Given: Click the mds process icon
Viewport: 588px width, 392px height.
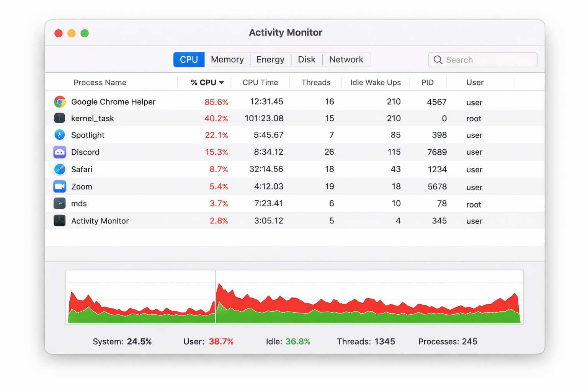Looking at the screenshot, I should click(60, 203).
